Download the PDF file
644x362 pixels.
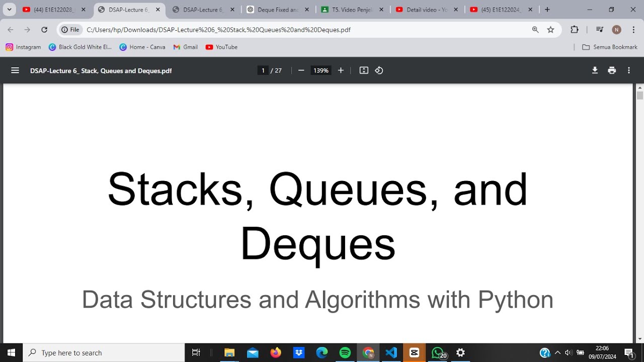(595, 70)
